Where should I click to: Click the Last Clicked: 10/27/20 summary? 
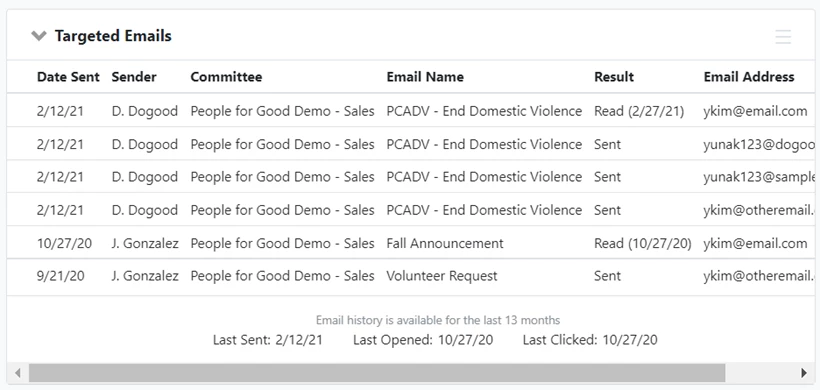[590, 340]
